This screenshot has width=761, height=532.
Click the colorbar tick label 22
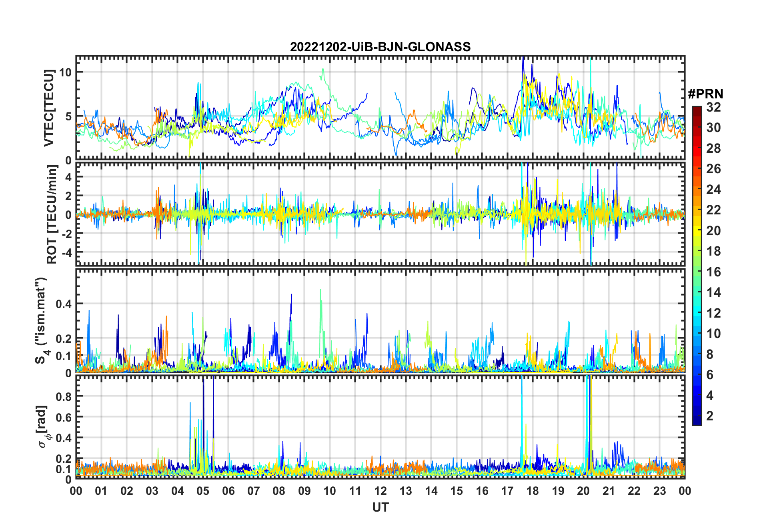tap(713, 210)
